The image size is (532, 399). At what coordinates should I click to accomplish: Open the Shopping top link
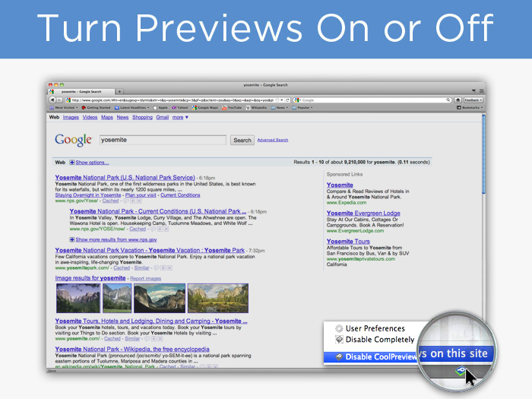point(143,117)
